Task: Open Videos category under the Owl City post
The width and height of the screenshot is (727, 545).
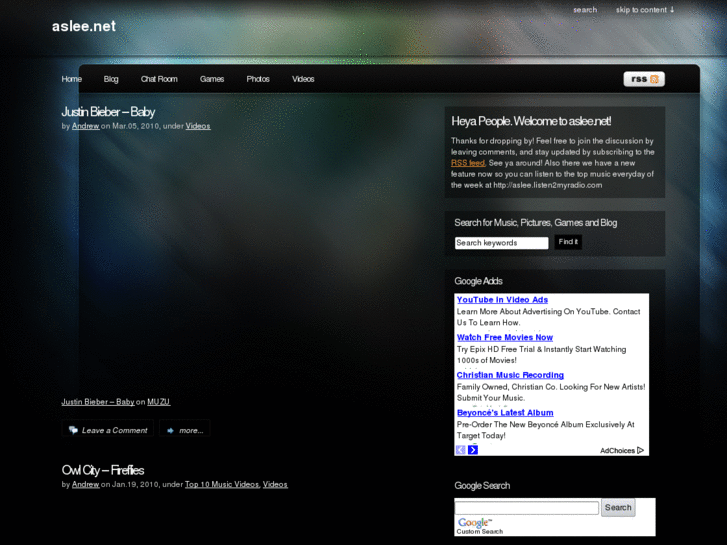Action: 275,485
